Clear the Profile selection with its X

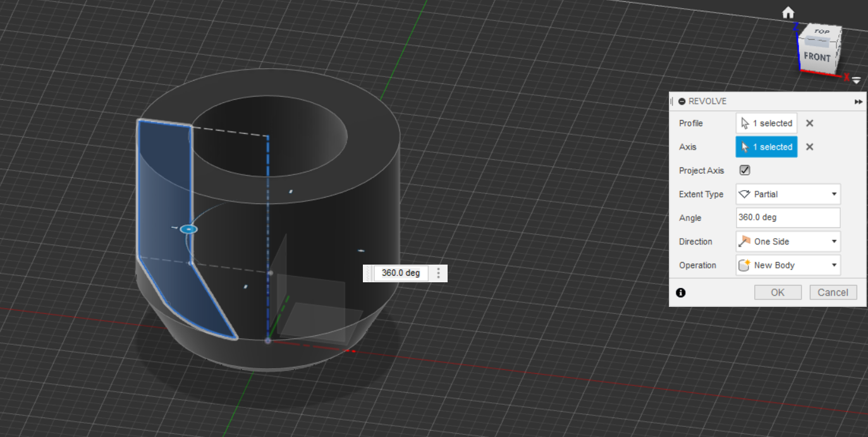(809, 123)
